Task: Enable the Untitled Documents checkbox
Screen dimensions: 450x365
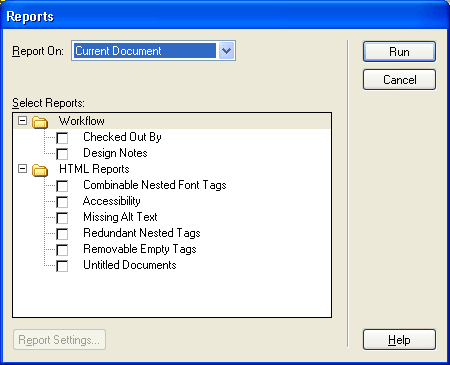Action: (62, 266)
